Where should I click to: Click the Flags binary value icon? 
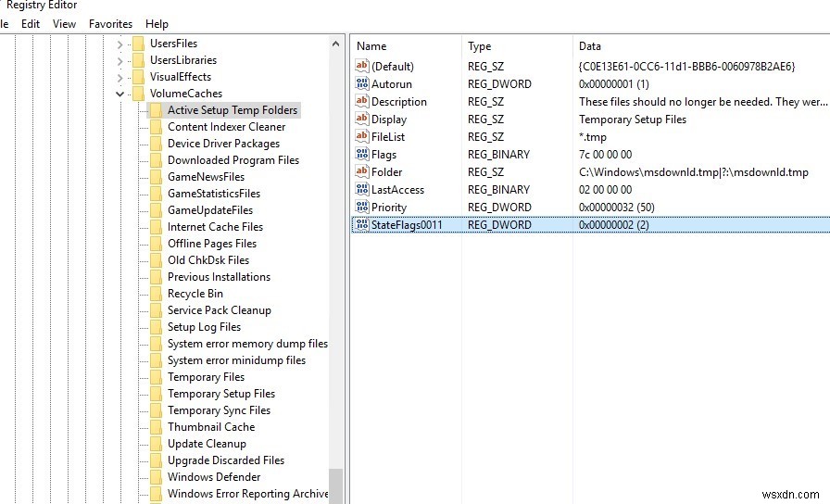coord(362,154)
